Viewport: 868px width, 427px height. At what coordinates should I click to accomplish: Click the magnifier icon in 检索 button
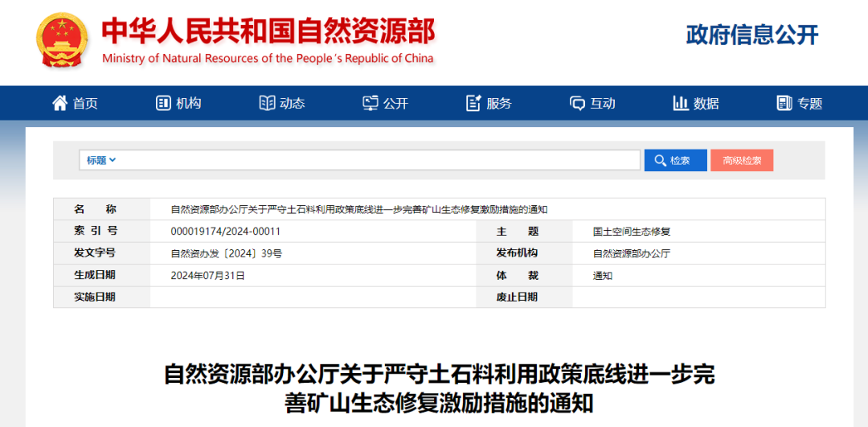pos(660,161)
